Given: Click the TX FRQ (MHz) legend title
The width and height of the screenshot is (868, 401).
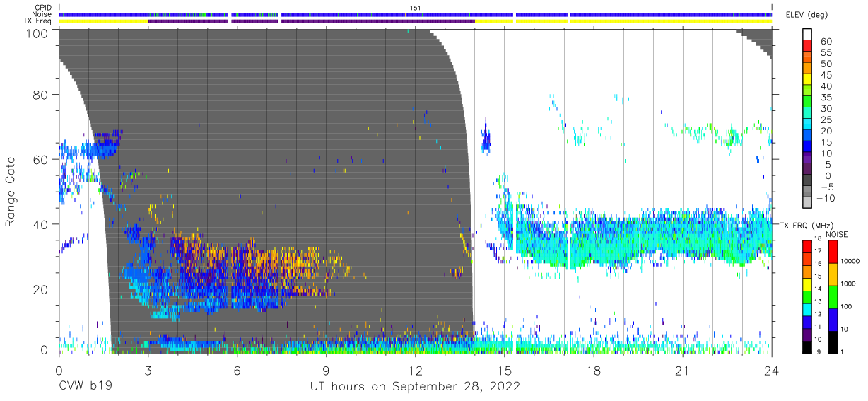Looking at the screenshot, I should click(x=807, y=225).
